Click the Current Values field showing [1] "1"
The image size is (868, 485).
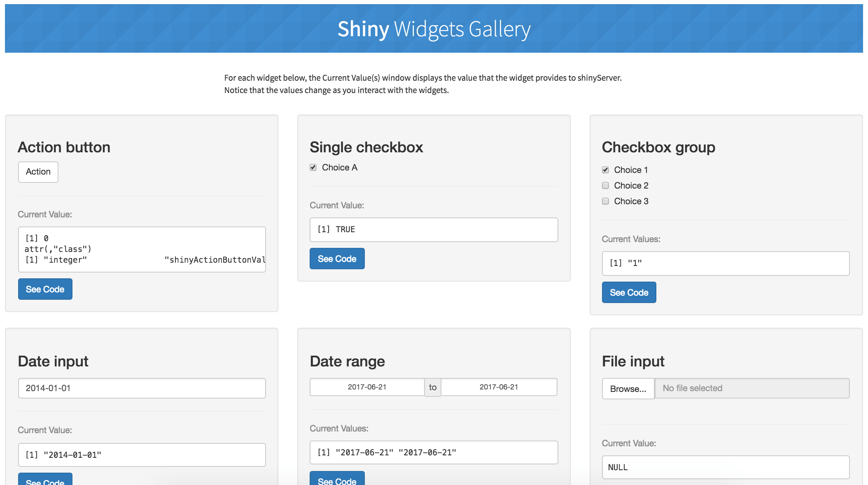pyautogui.click(x=726, y=263)
